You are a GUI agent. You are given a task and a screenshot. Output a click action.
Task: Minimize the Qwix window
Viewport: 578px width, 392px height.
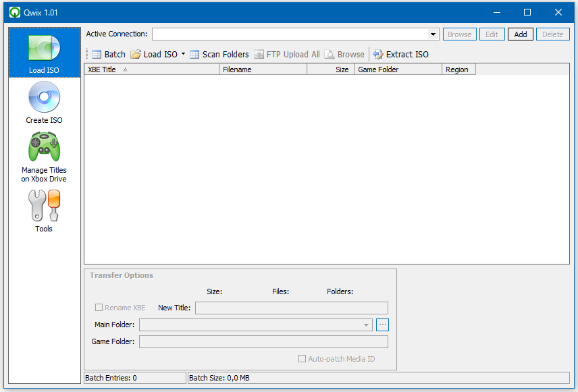tap(497, 13)
